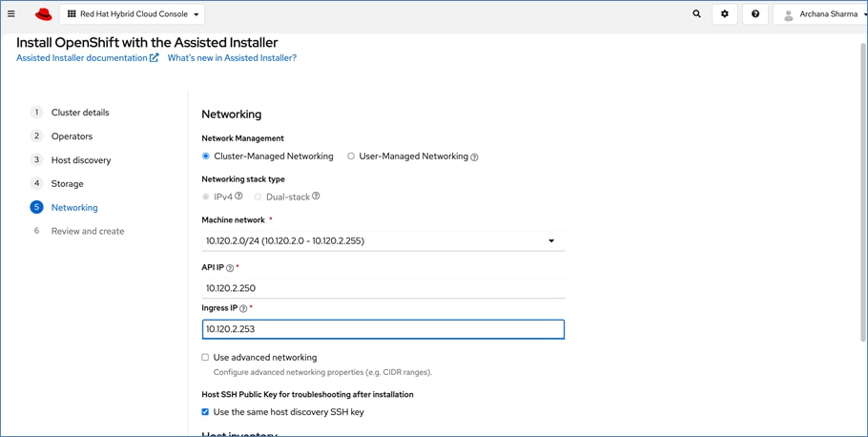Image resolution: width=868 pixels, height=437 pixels.
Task: Open the Archana Sharma account menu
Action: coord(820,14)
